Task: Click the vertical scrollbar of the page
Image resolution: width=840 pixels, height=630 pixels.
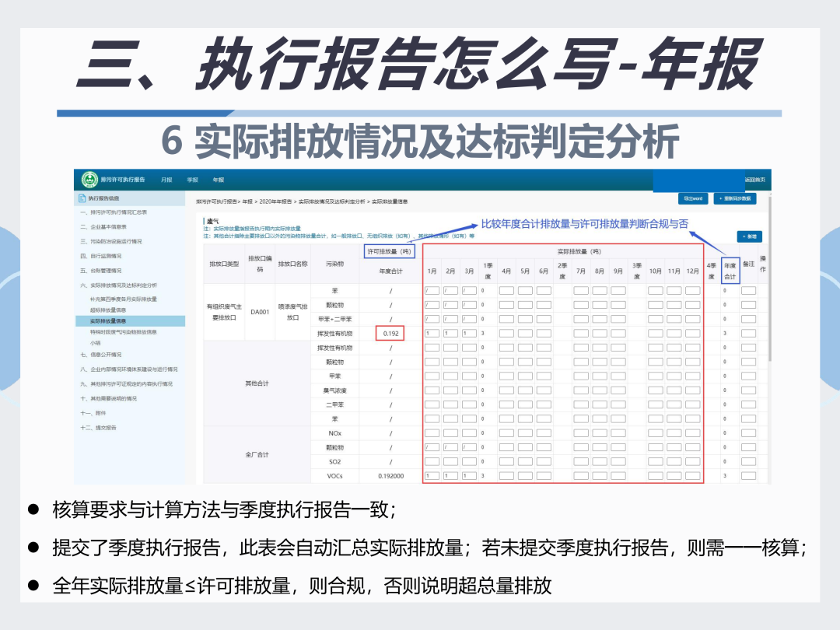Action: point(770,278)
